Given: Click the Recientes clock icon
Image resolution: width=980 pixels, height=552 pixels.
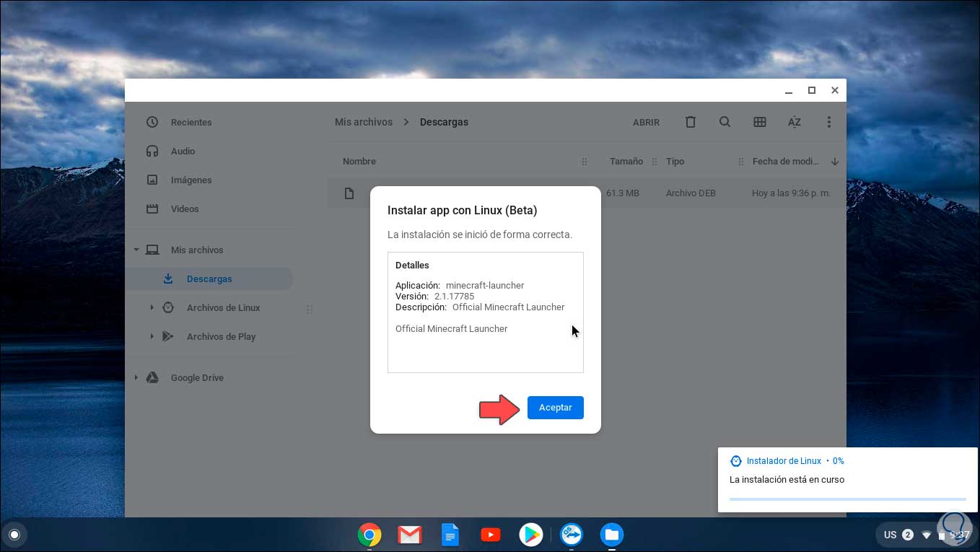Looking at the screenshot, I should point(152,122).
